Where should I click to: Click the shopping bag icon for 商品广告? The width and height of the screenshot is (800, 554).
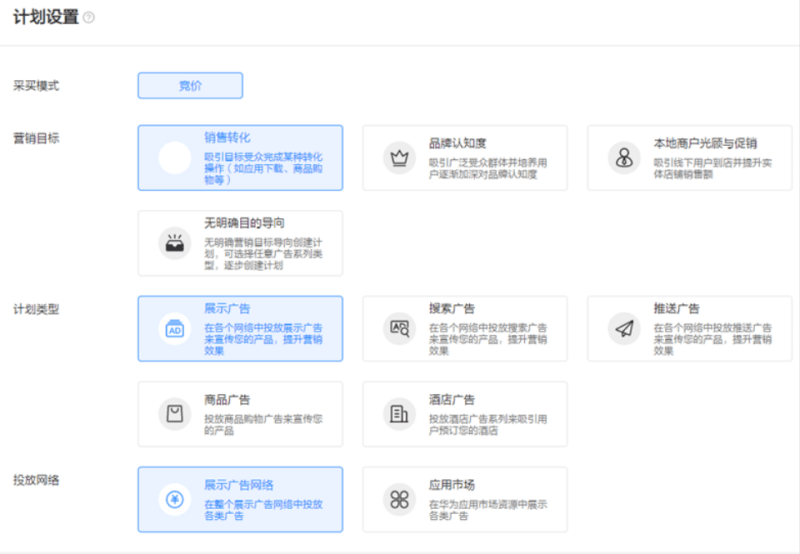tap(174, 414)
